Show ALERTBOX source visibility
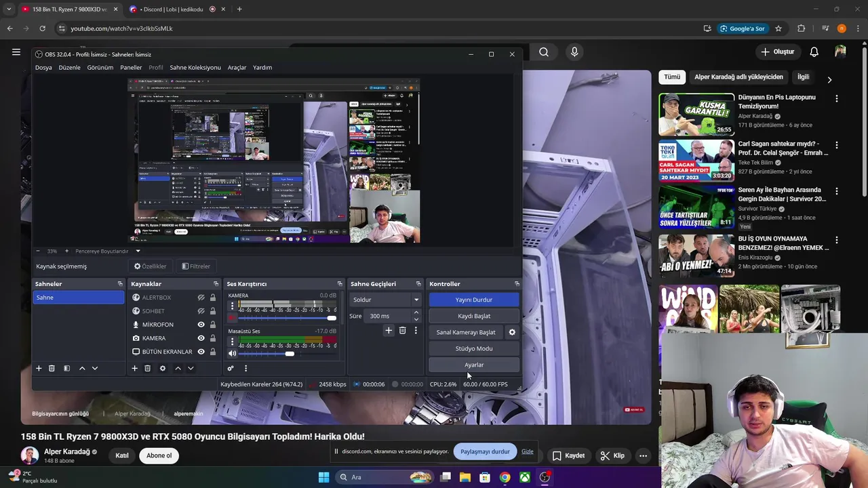Viewport: 868px width, 488px height. [x=201, y=298]
